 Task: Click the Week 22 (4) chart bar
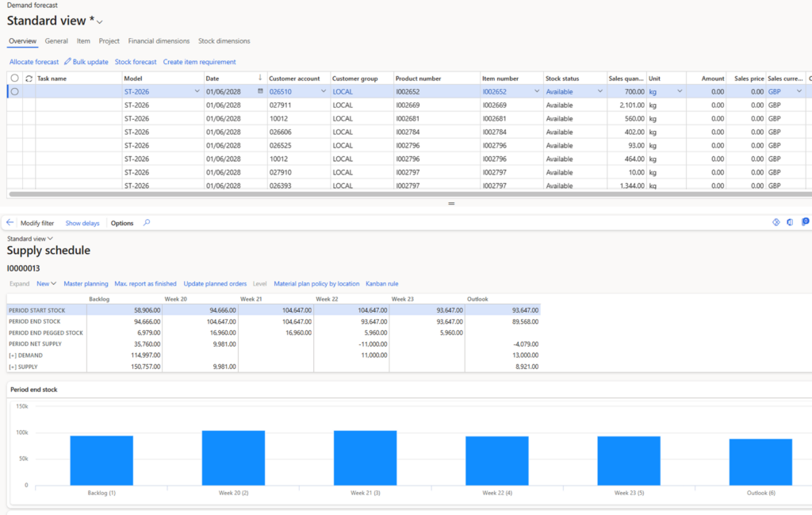click(497, 461)
